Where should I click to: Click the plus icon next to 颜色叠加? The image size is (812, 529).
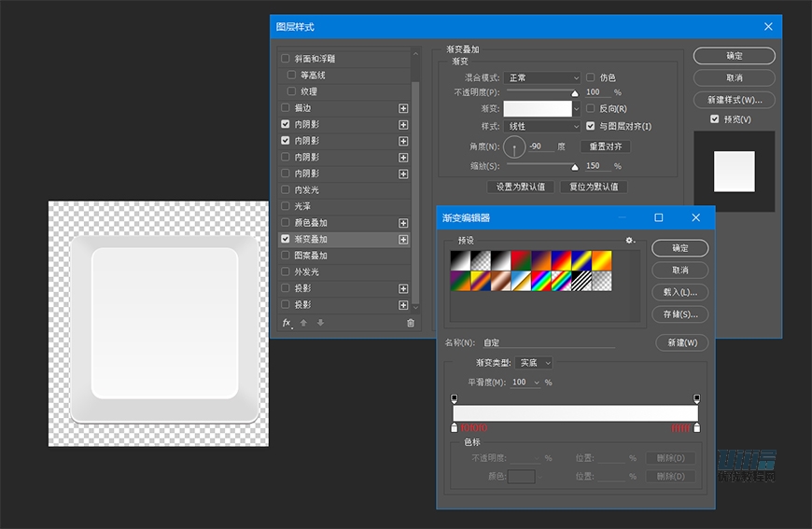(x=403, y=223)
